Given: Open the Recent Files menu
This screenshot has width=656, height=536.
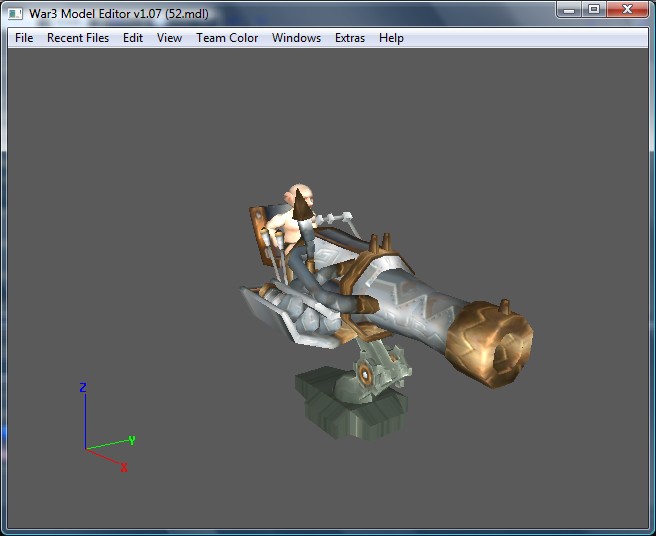Looking at the screenshot, I should pos(78,38).
